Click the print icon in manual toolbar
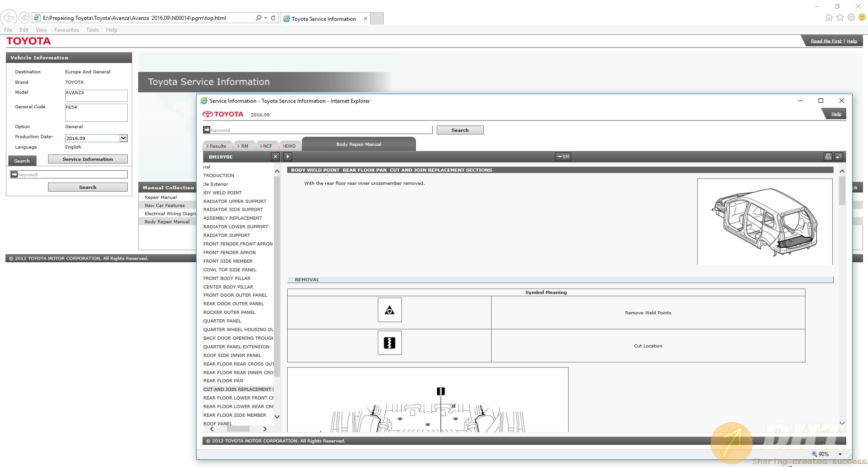This screenshot has height=467, width=868. coord(828,157)
